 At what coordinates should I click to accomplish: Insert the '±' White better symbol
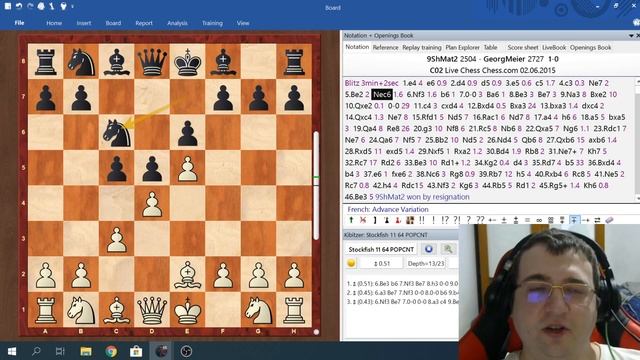tap(504, 220)
